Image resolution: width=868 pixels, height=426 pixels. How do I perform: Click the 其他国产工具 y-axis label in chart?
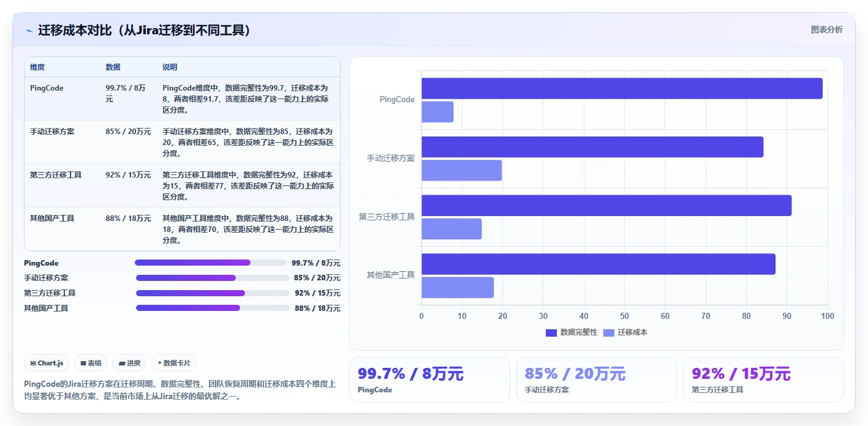coord(391,275)
